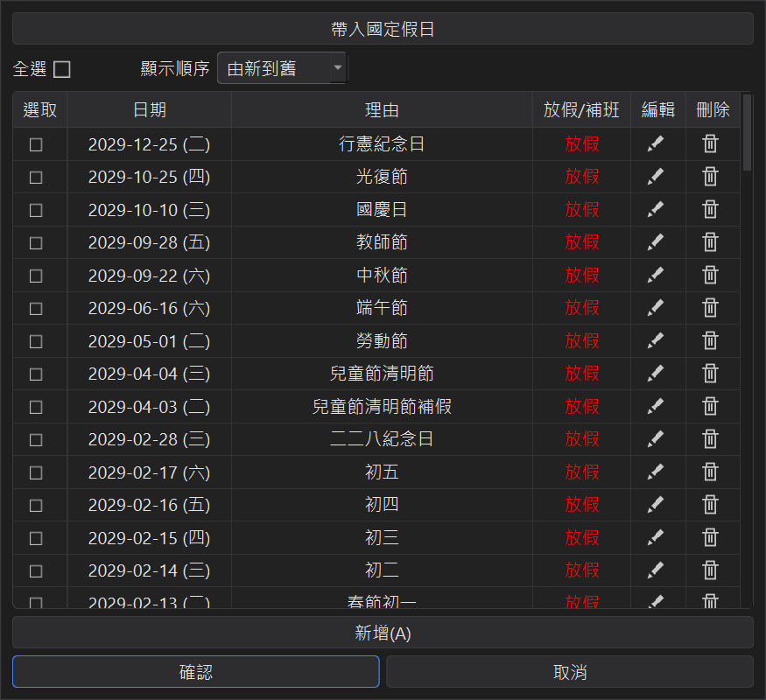Screen dimensions: 766x700
Task: Cancel the dialog with 取消
Action: (x=570, y=672)
